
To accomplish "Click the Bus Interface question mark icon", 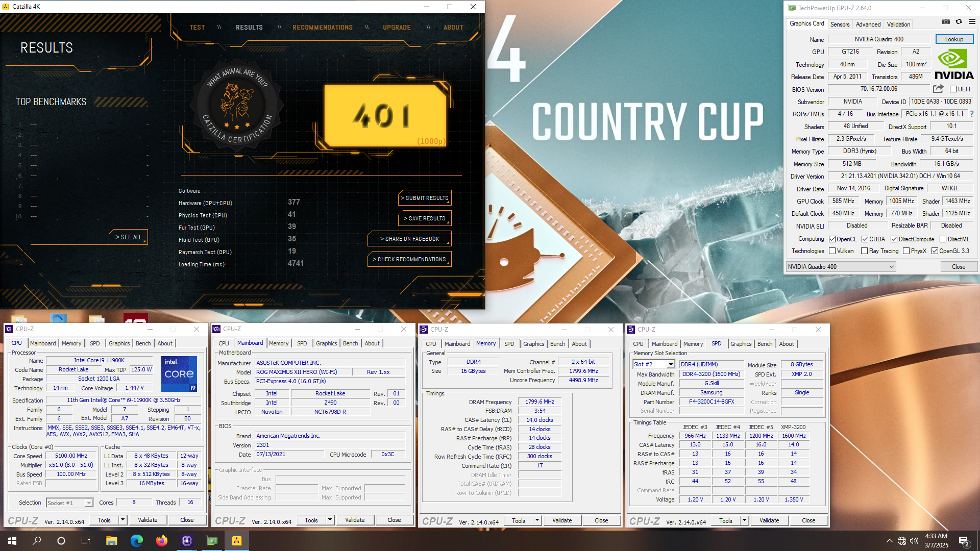I will pos(971,114).
